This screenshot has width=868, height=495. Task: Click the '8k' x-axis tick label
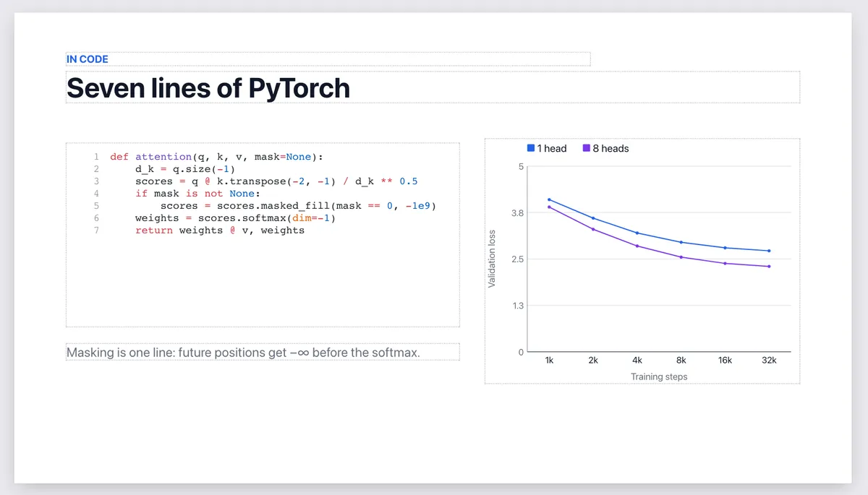(681, 360)
